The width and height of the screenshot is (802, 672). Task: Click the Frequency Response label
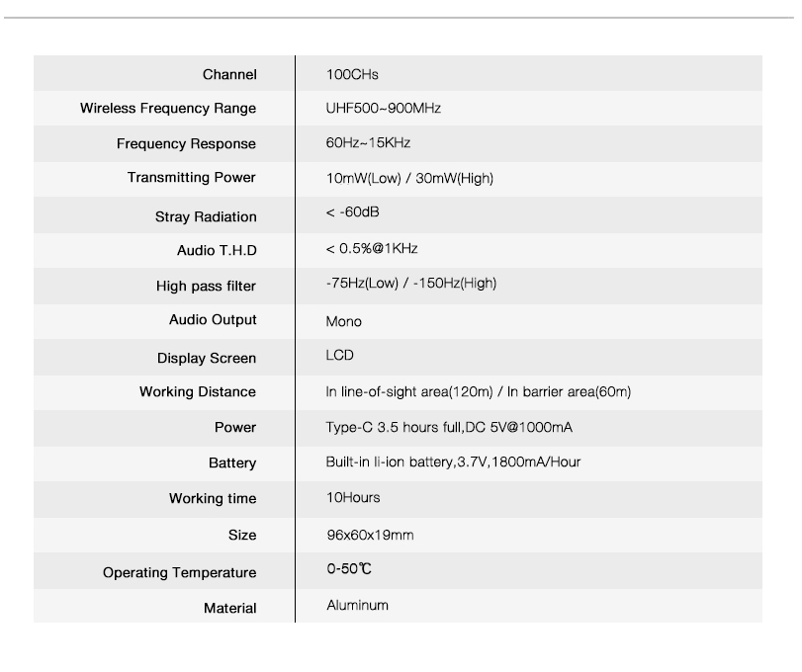click(x=186, y=143)
